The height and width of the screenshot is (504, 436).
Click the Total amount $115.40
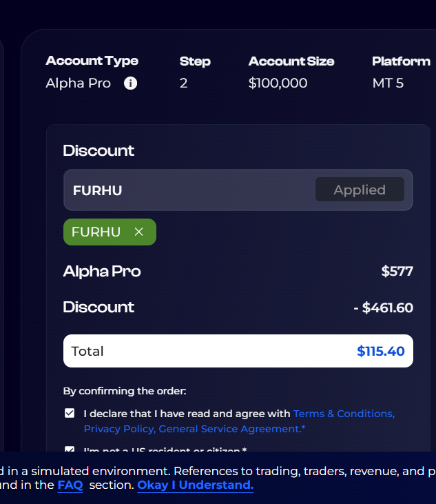(380, 351)
